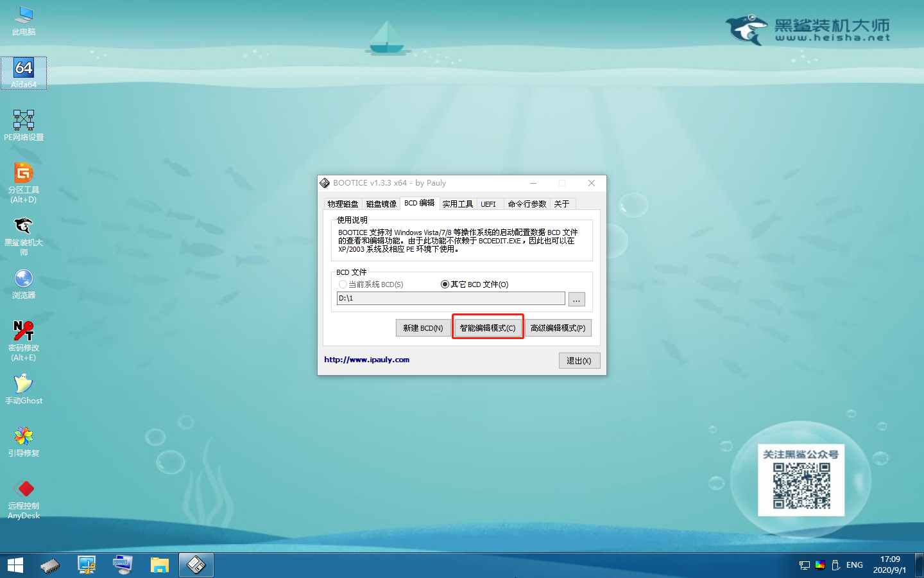Click the show desktop strip
Image resolution: width=924 pixels, height=578 pixels.
click(920, 565)
